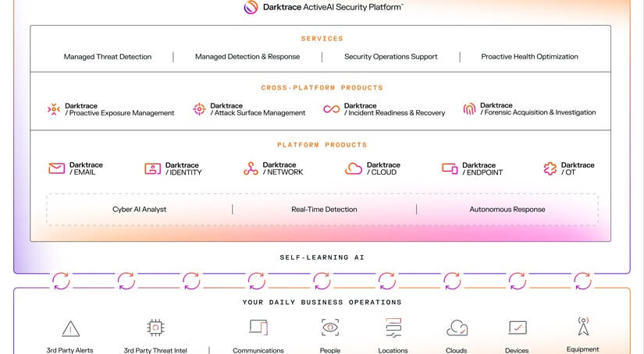The image size is (644, 354).
Task: Click the Darktrace ActiveAI Security Platform title
Action: (333, 7)
